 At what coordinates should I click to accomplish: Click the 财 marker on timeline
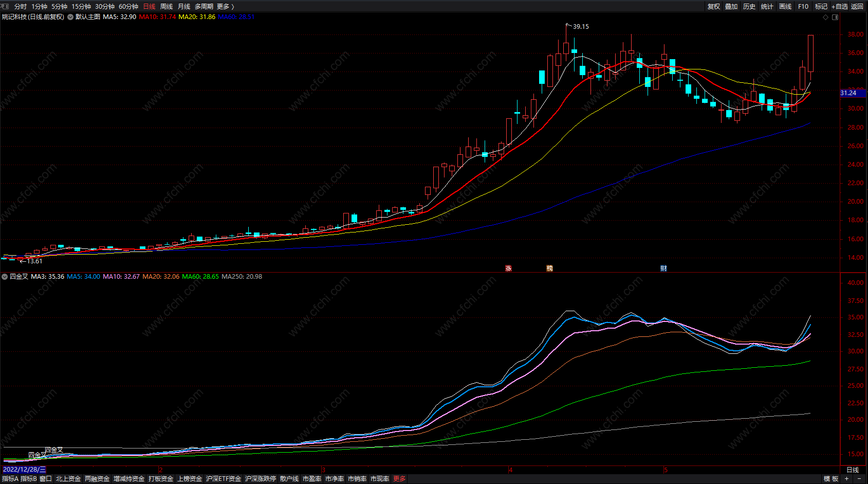(x=663, y=268)
